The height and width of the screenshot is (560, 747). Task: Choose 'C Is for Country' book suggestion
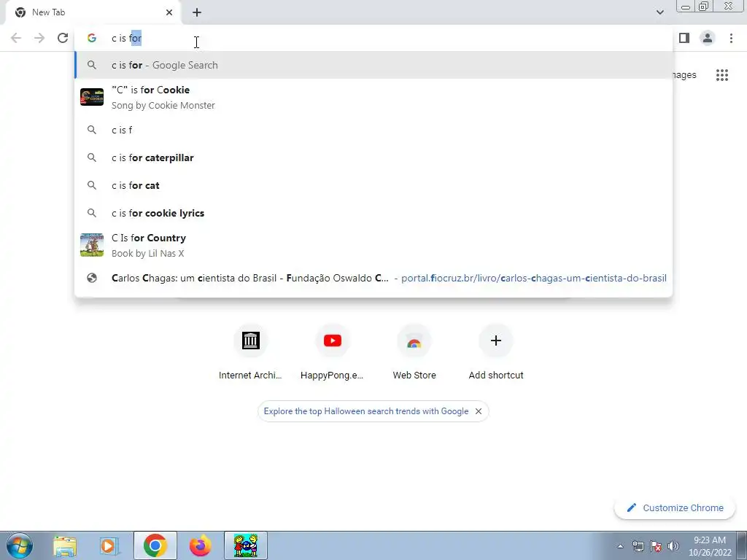[x=373, y=245]
